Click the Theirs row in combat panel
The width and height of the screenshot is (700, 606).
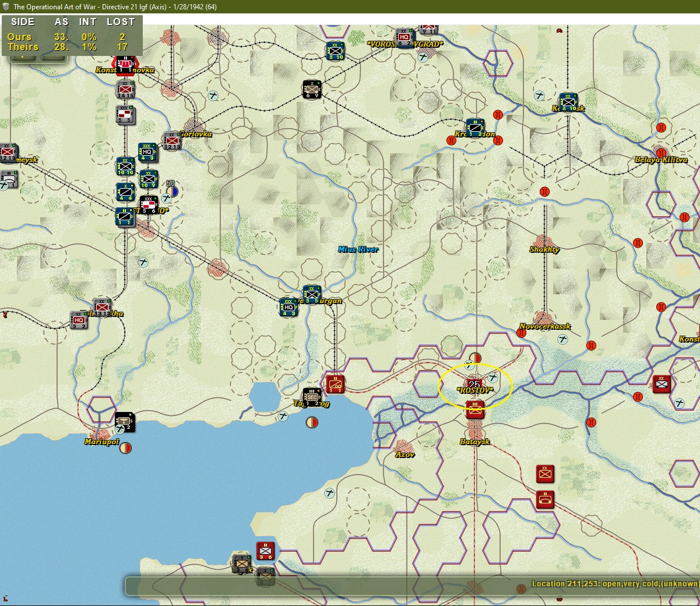pos(71,47)
